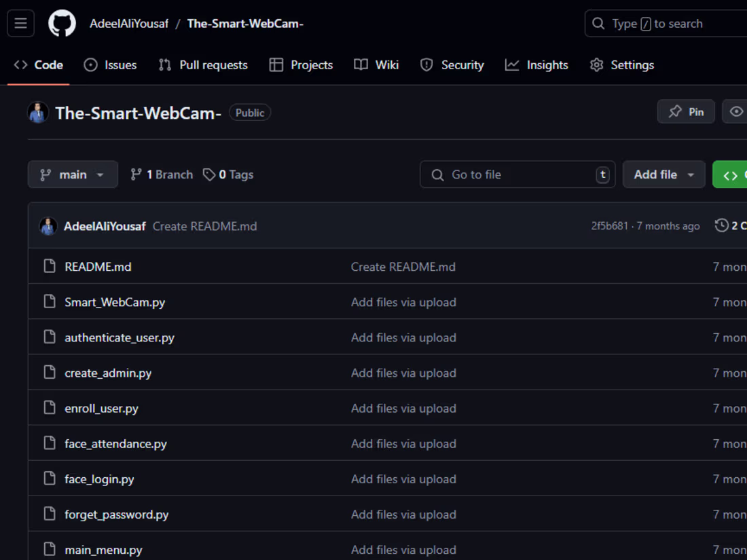Image resolution: width=747 pixels, height=560 pixels.
Task: Click the Code tab's angle-brackets icon
Action: click(x=20, y=64)
